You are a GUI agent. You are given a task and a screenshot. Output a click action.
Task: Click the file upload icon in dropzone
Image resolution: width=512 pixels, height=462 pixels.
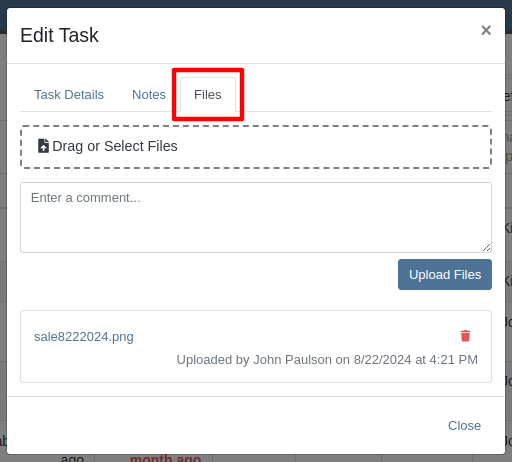coord(43,146)
